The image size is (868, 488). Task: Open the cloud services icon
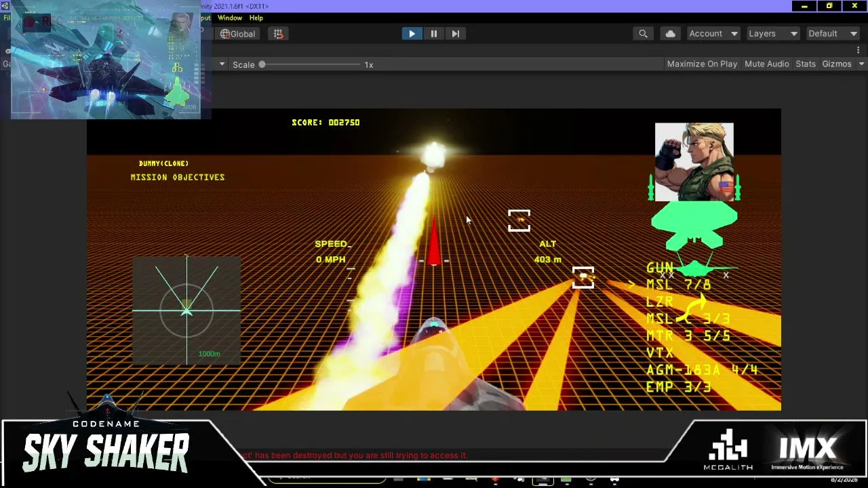[670, 34]
